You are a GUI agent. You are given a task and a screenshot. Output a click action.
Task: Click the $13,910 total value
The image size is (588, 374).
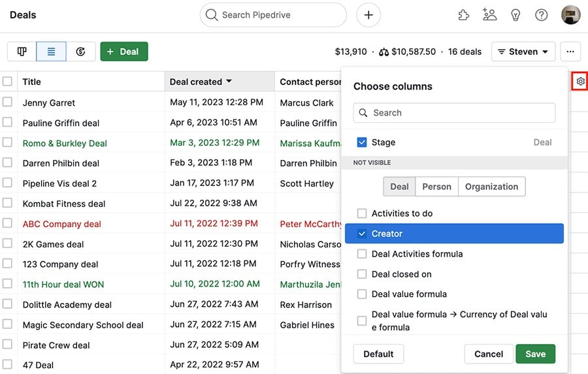(351, 52)
